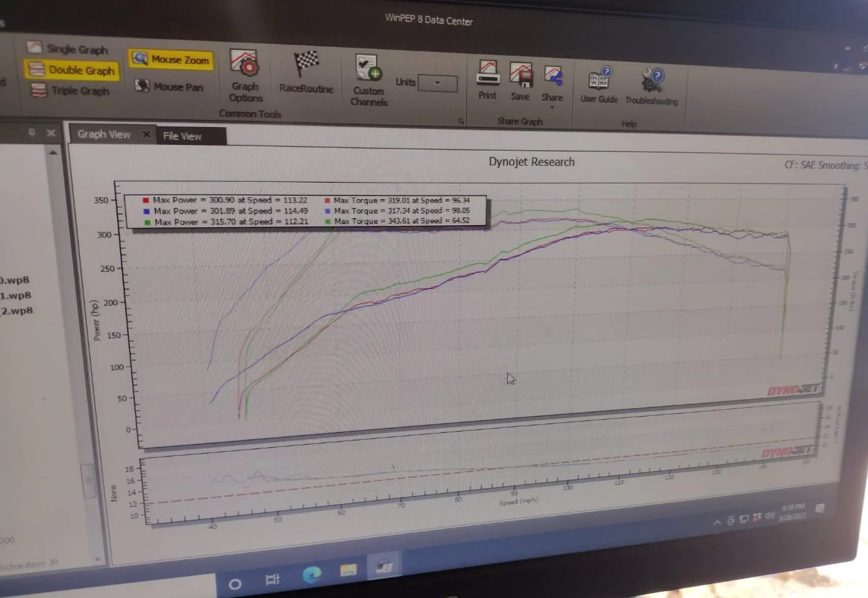Screen dimensions: 868x598
Task: Click the Speed (mph) axis label
Action: [518, 501]
